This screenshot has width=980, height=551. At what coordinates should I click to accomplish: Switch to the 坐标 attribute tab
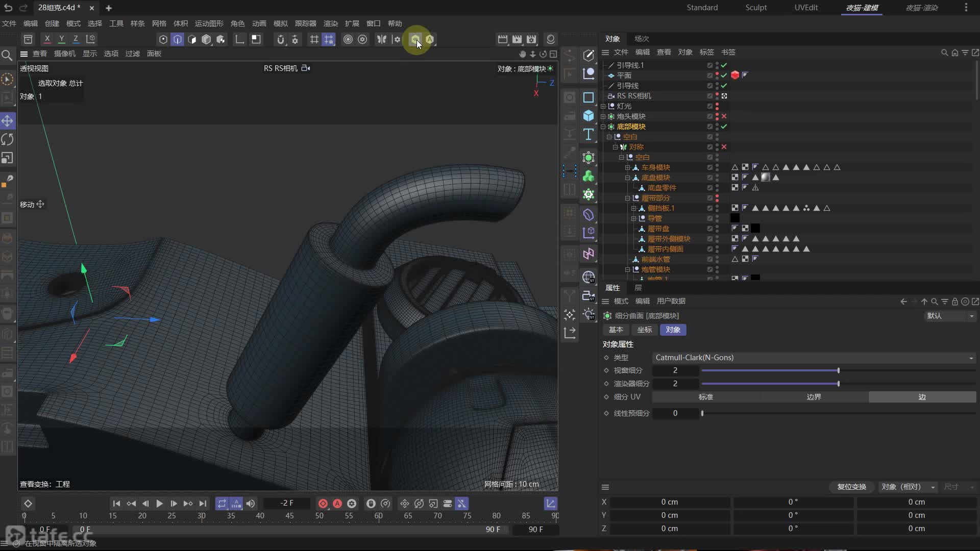click(645, 330)
